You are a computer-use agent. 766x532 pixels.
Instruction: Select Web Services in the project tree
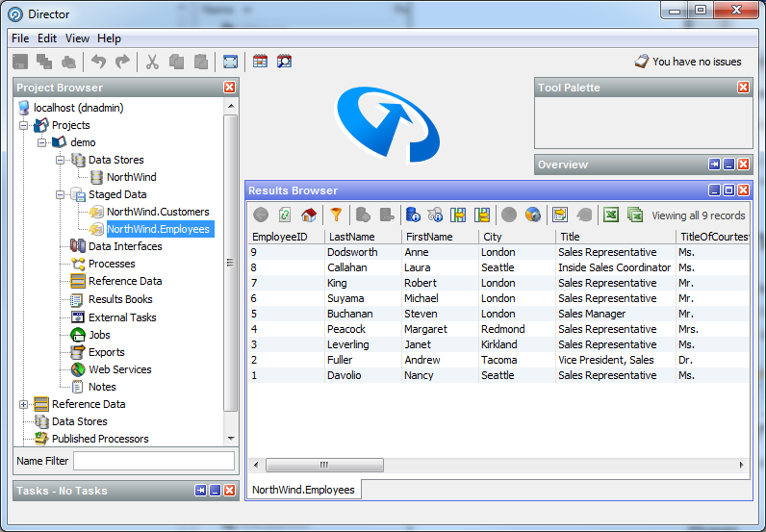pos(119,369)
